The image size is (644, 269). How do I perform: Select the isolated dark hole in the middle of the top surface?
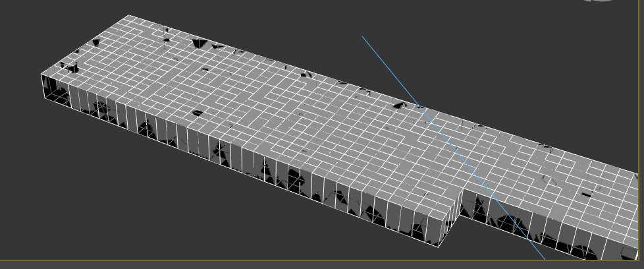click(x=198, y=113)
